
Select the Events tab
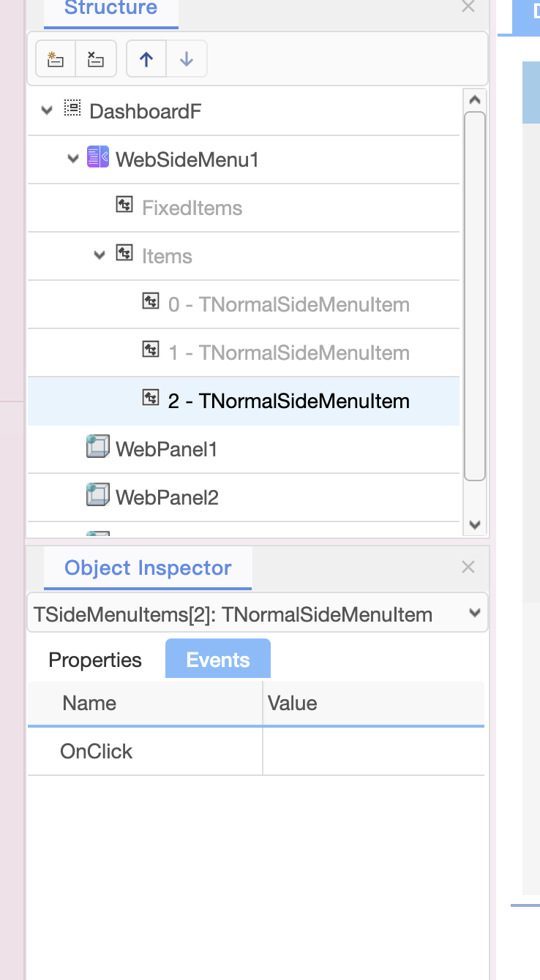[x=218, y=660]
